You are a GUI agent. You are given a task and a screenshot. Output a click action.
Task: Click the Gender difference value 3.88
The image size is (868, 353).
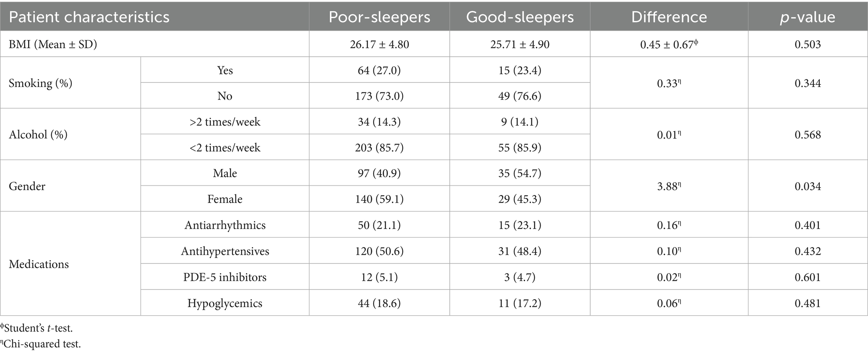669,186
